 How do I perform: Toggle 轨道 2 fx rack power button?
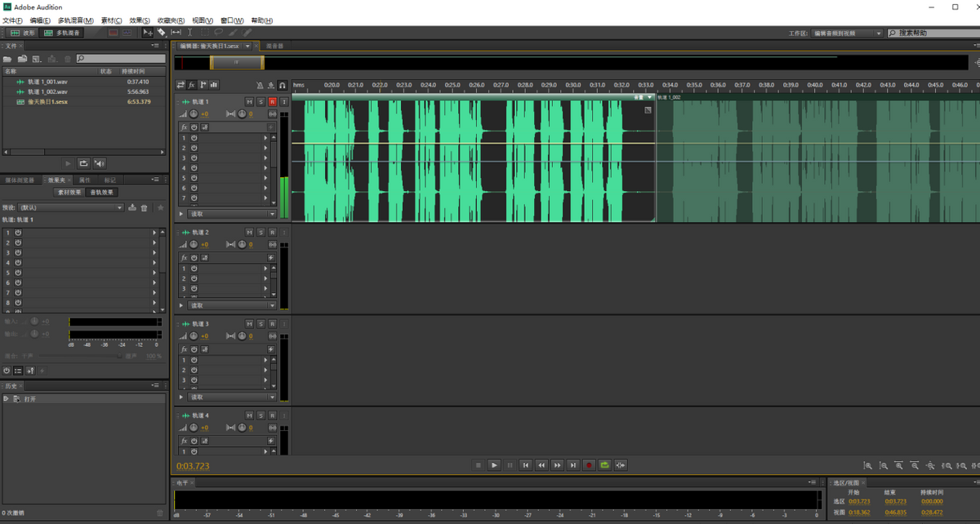194,257
